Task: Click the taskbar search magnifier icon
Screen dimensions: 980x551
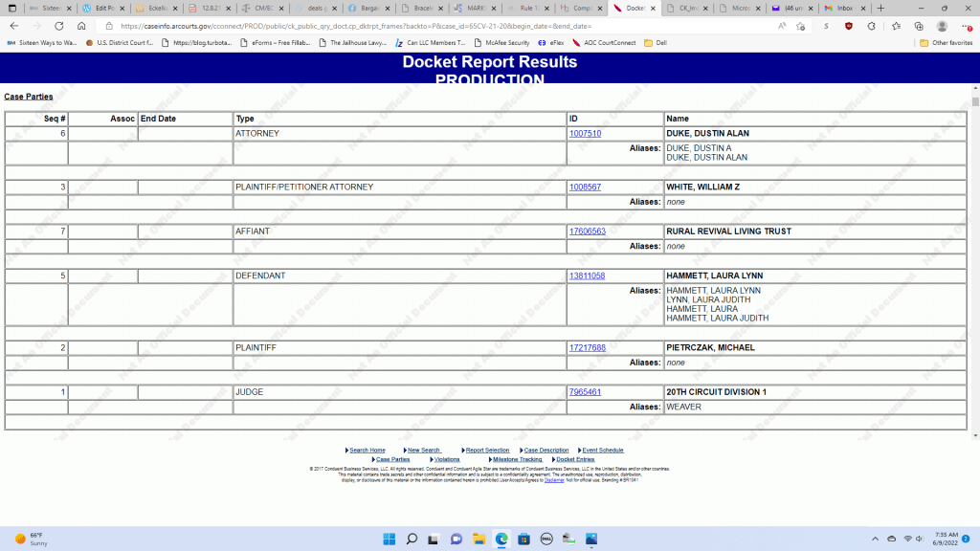Action: (412, 539)
